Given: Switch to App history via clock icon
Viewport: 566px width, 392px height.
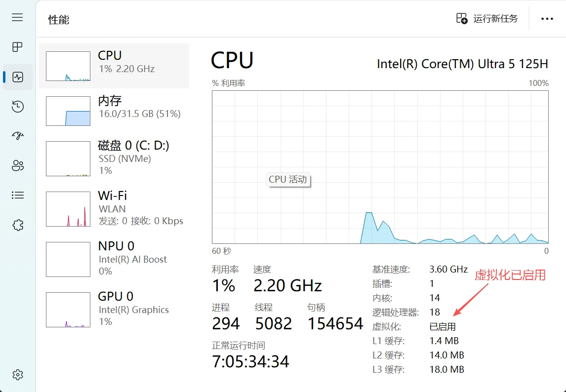Looking at the screenshot, I should coord(17,106).
